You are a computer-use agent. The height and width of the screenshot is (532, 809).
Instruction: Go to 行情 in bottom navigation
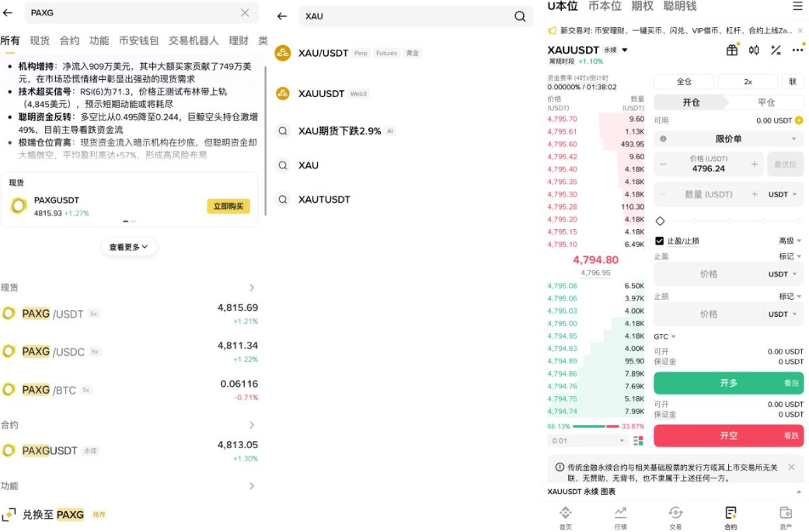tap(621, 517)
